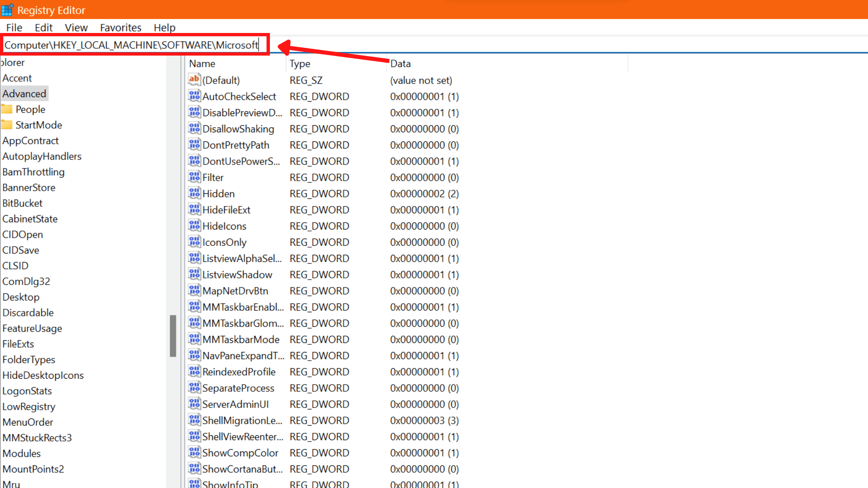Screen dimensions: 868x488
Task: Select the AutoplayHandlers tree key
Action: click(x=42, y=156)
